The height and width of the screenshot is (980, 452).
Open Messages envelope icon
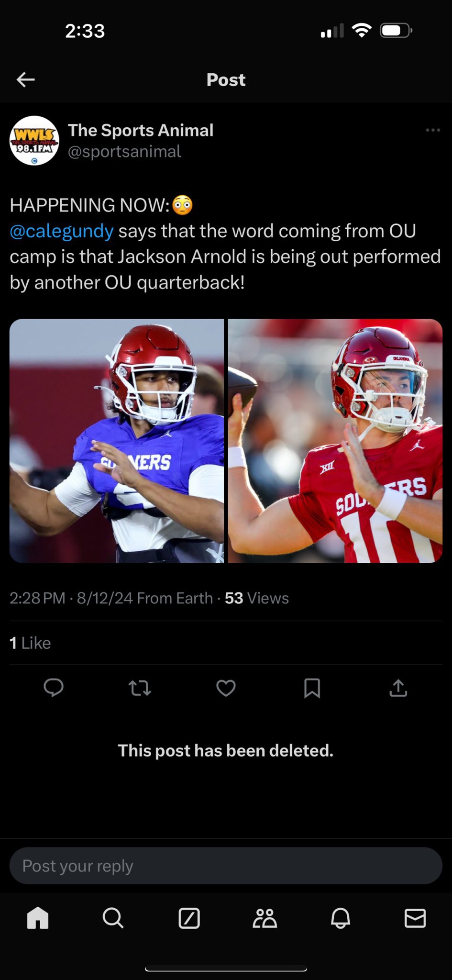415,918
